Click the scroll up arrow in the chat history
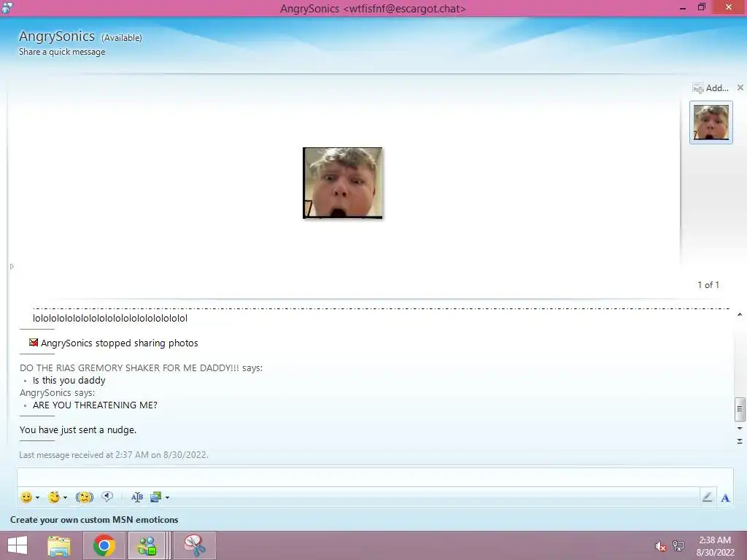747x560 pixels. [740, 314]
